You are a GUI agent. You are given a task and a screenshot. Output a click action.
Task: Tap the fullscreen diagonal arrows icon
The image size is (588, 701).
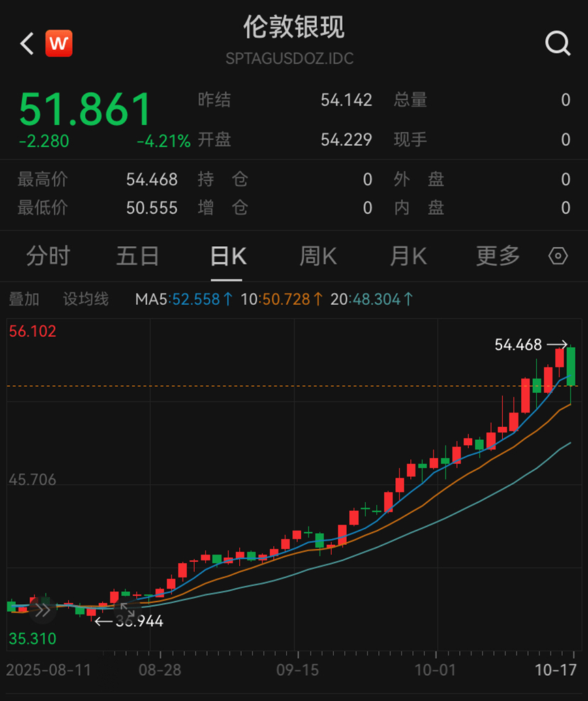coord(127,610)
